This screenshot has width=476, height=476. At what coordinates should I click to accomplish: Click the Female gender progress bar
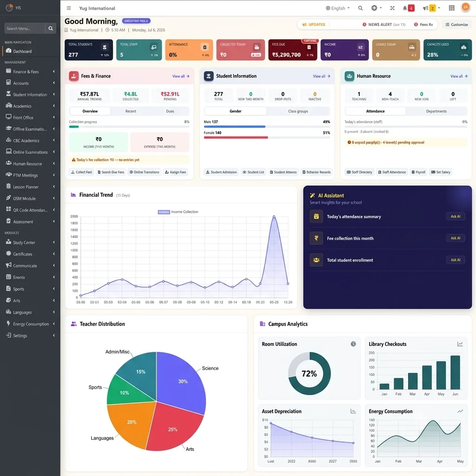[x=267, y=138]
